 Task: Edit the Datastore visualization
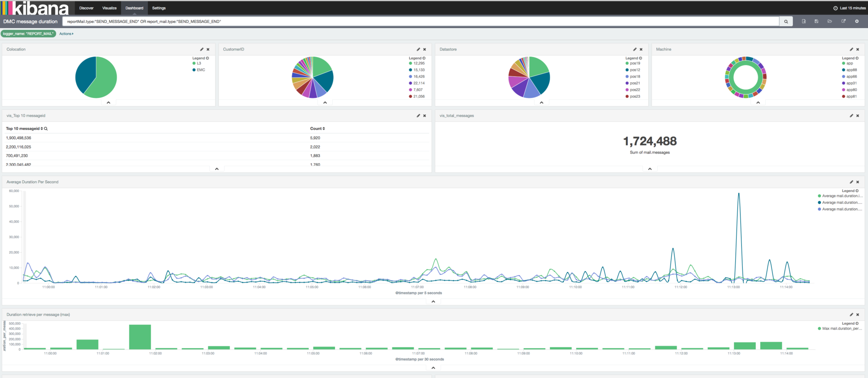635,49
